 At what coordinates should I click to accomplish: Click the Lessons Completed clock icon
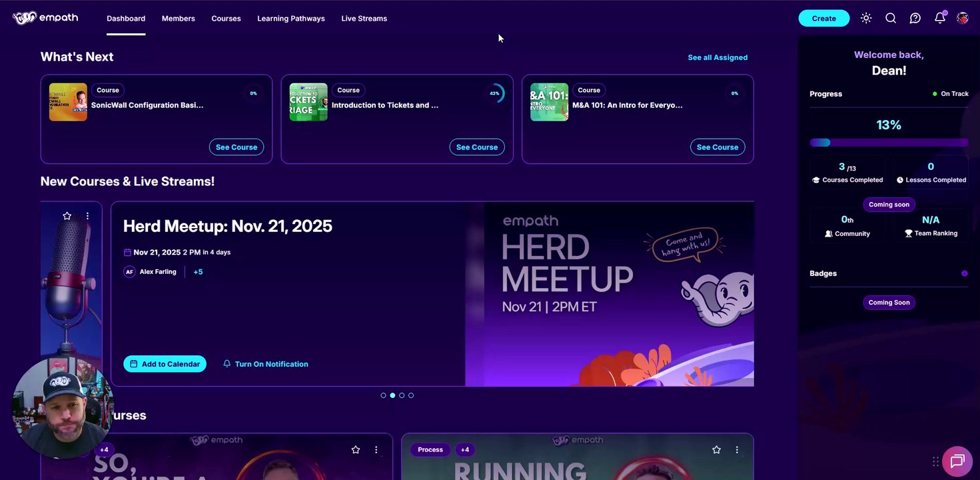point(900,180)
